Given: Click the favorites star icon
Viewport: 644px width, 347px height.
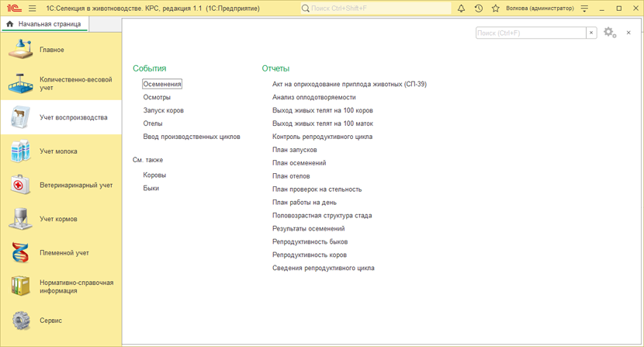Looking at the screenshot, I should tap(495, 9).
